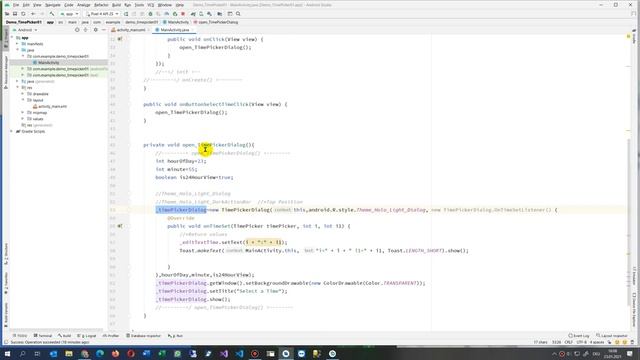
Task: Open the Refactor menu
Action: tap(101, 5)
